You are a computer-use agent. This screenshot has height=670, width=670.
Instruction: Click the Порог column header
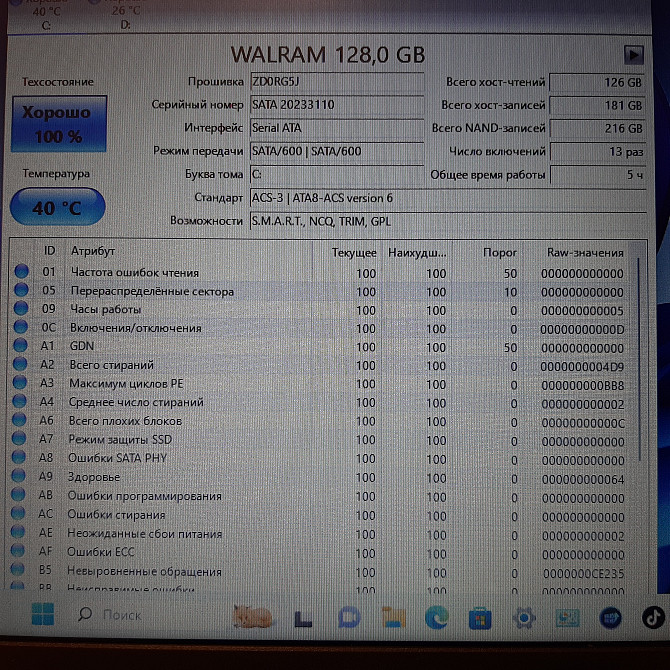pyautogui.click(x=500, y=253)
